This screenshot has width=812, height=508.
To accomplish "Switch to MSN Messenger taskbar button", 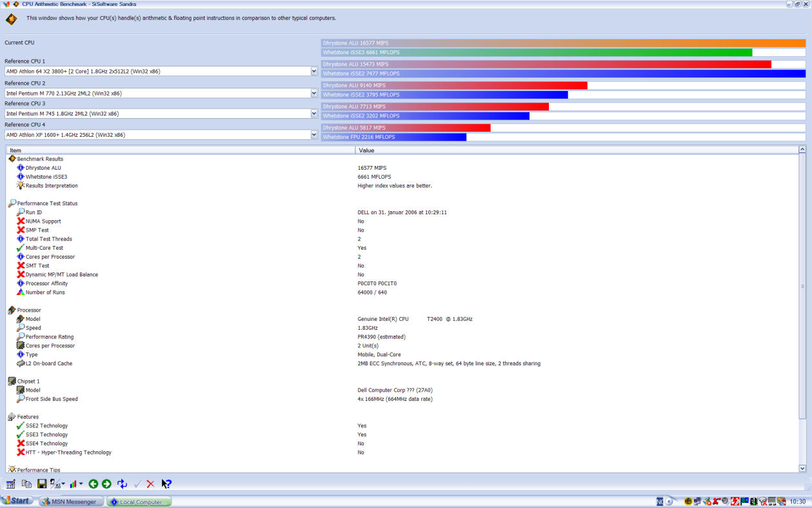I will (71, 502).
